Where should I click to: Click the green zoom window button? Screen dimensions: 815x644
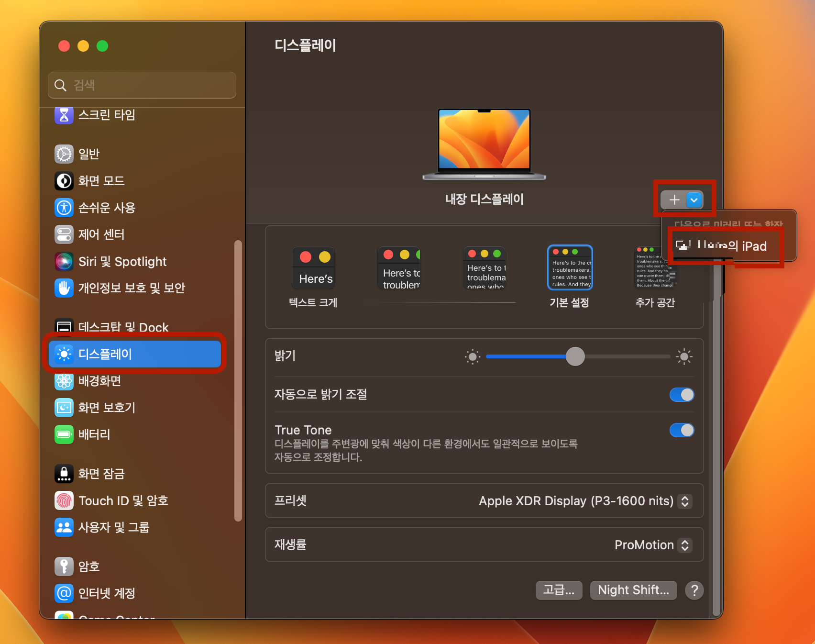(x=102, y=46)
